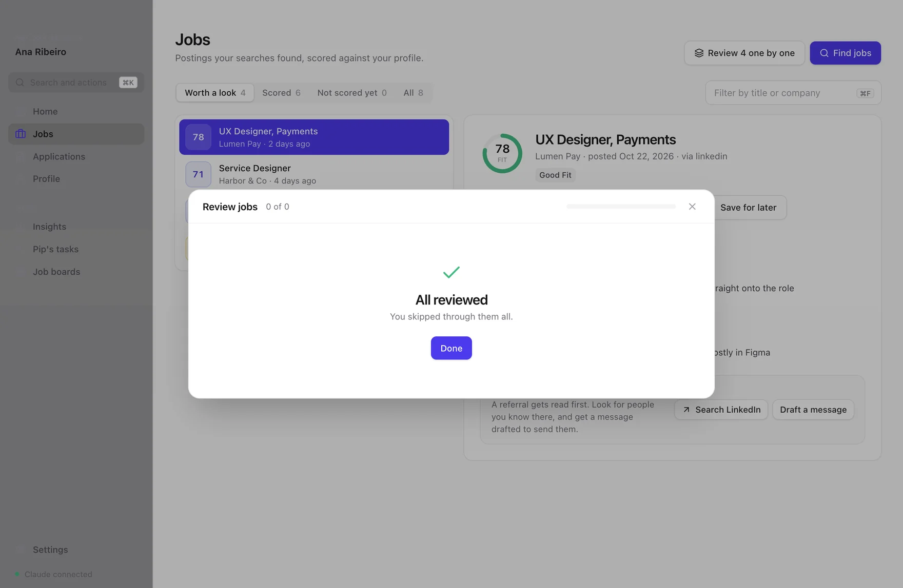Click Save for later
Image resolution: width=903 pixels, height=588 pixels.
pos(748,208)
